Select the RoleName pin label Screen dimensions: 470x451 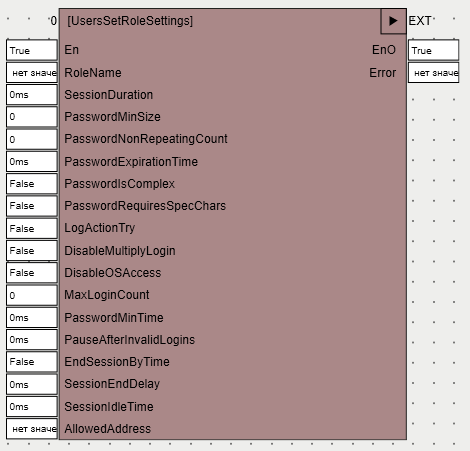pos(93,73)
